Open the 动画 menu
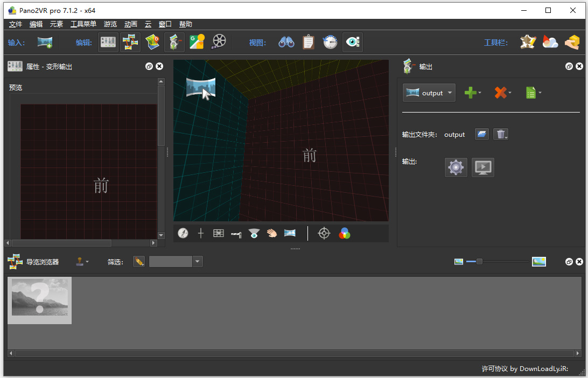Image resolution: width=588 pixels, height=378 pixels. point(130,24)
